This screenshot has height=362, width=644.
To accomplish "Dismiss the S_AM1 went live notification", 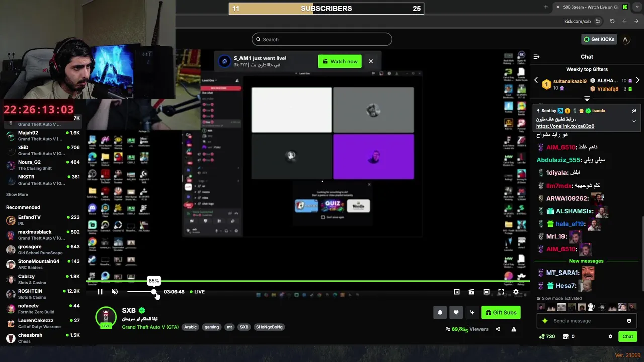I will (x=371, y=61).
